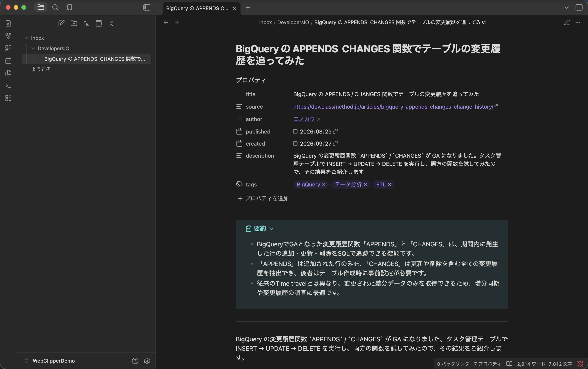Image resolution: width=588 pixels, height=369 pixels.
Task: Edit the description property text
Action: 397,164
